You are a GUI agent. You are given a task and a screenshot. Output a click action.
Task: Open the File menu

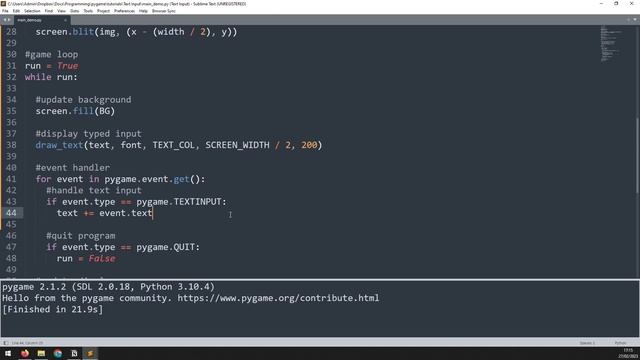(5, 11)
